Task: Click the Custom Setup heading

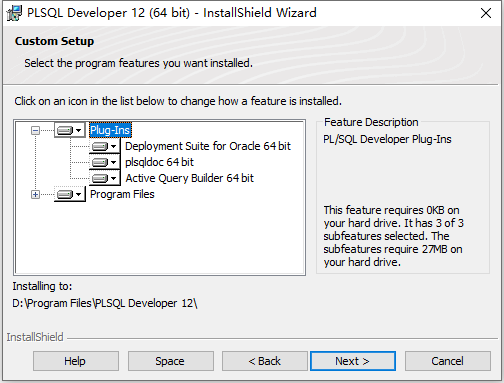Action: click(54, 41)
